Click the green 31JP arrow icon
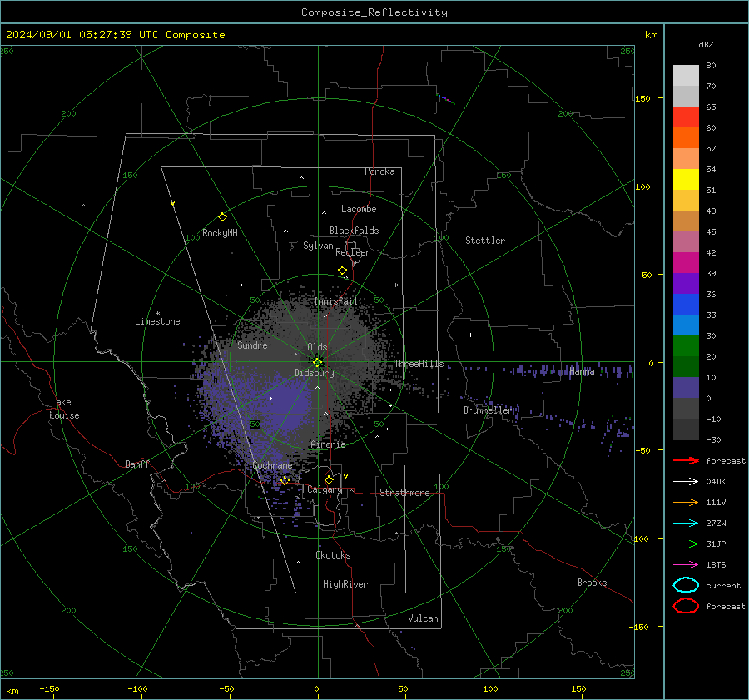The width and height of the screenshot is (749, 700). tap(686, 544)
